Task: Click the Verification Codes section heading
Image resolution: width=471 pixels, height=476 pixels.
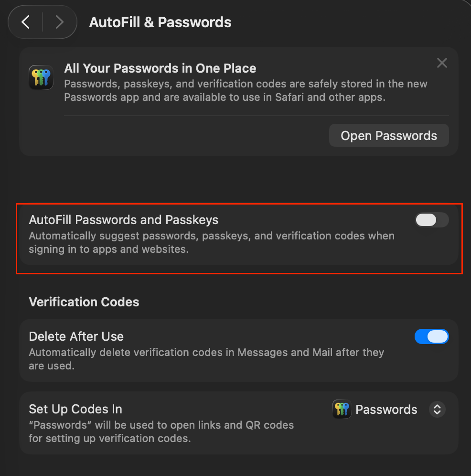Action: 84,302
